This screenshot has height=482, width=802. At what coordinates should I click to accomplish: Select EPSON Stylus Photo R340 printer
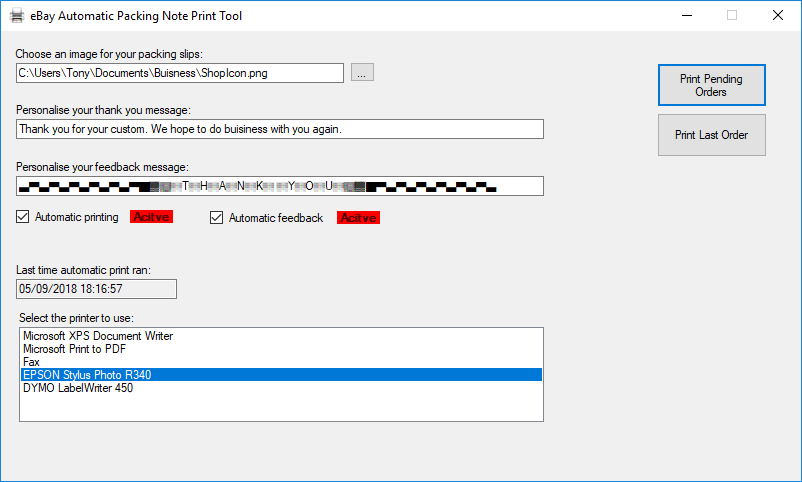tap(281, 375)
